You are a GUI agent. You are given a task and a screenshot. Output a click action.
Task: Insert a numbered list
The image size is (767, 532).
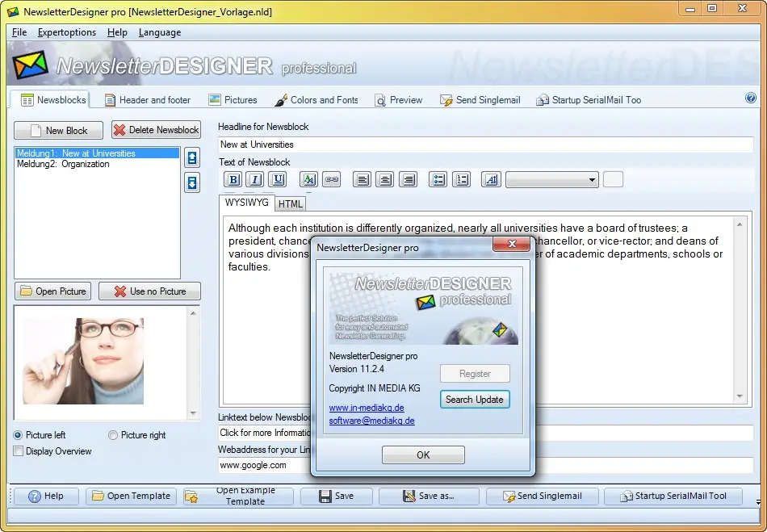461,179
